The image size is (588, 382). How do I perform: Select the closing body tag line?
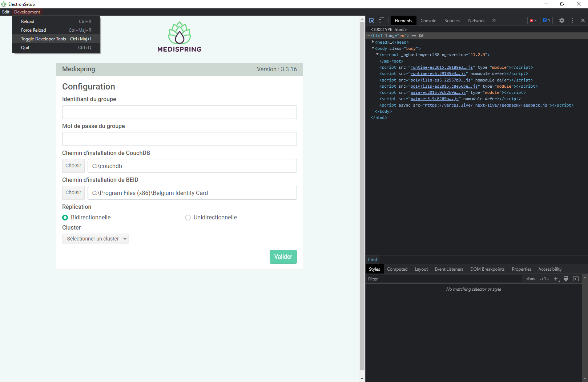pos(383,111)
